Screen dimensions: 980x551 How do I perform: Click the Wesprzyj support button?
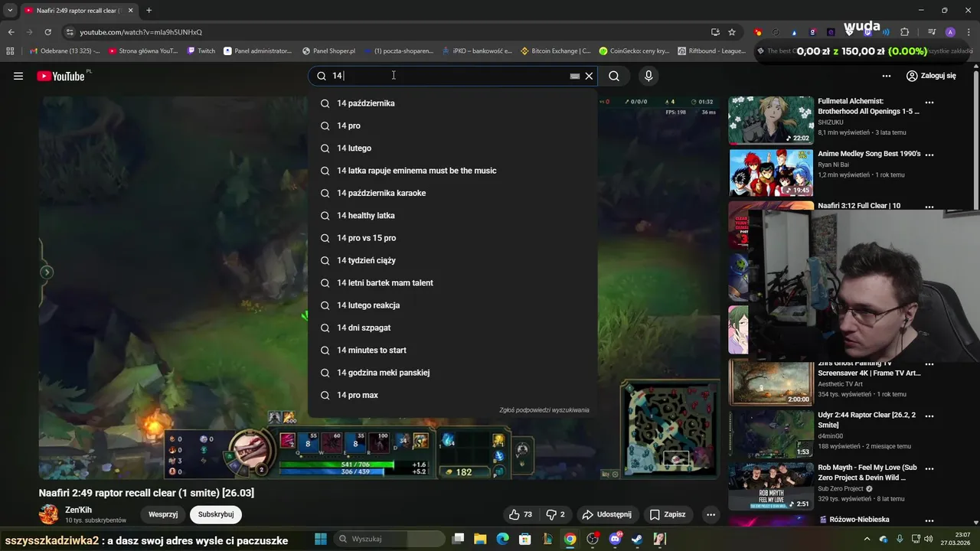pos(163,514)
